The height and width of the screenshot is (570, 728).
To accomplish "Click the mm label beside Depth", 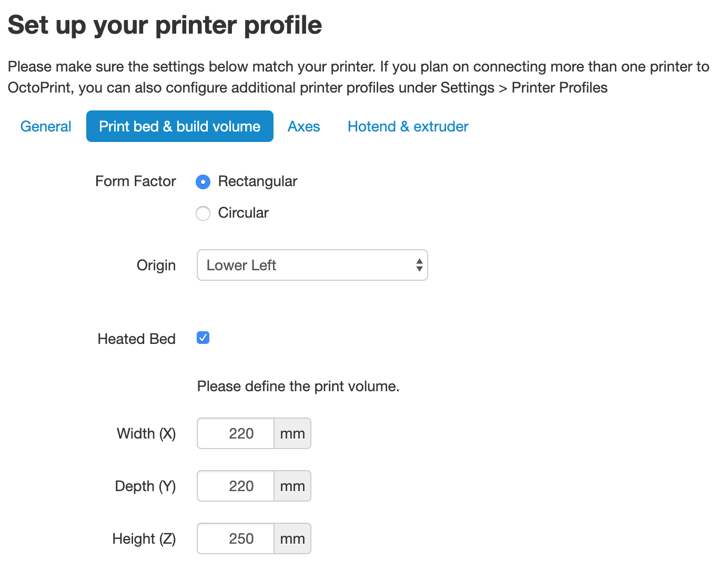I will (x=292, y=486).
